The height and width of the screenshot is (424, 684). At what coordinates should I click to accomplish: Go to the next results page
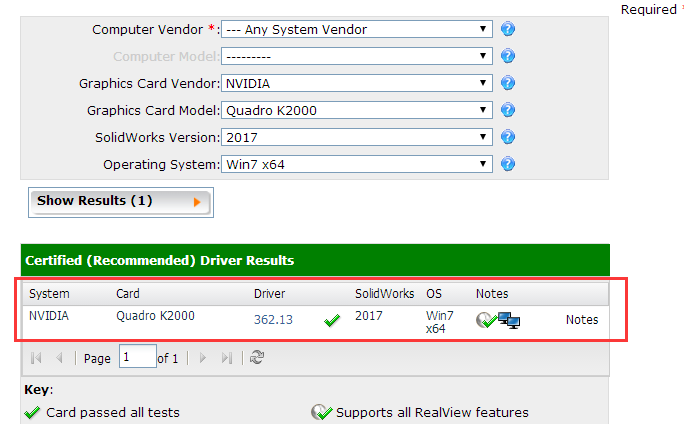202,358
